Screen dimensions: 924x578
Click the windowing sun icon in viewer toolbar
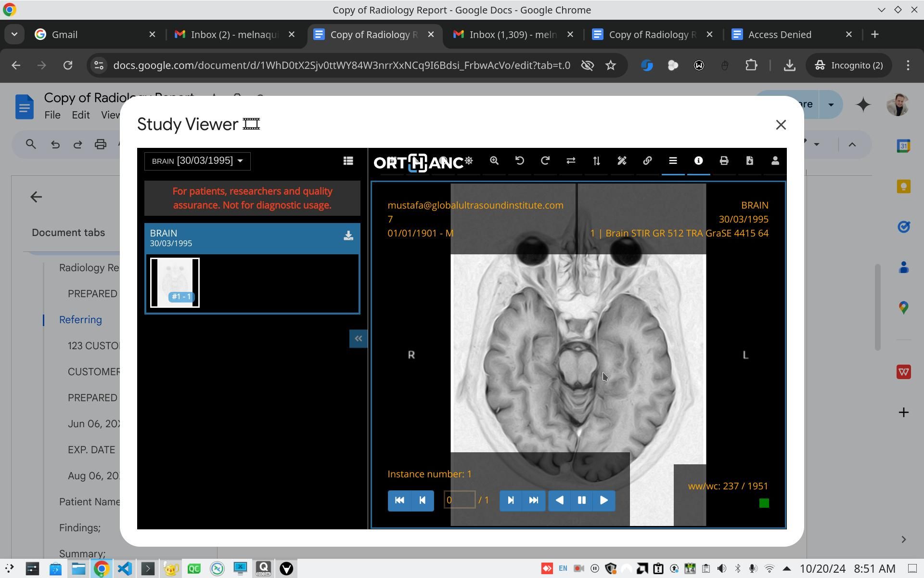click(x=468, y=161)
